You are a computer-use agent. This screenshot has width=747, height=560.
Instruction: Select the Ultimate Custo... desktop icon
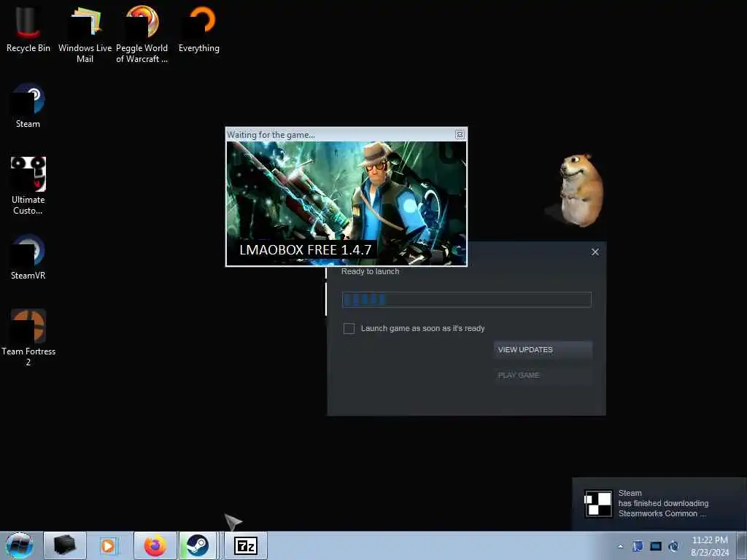tap(28, 186)
